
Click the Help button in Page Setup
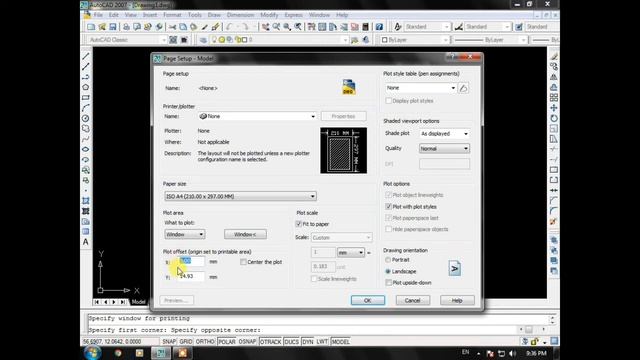(x=457, y=300)
